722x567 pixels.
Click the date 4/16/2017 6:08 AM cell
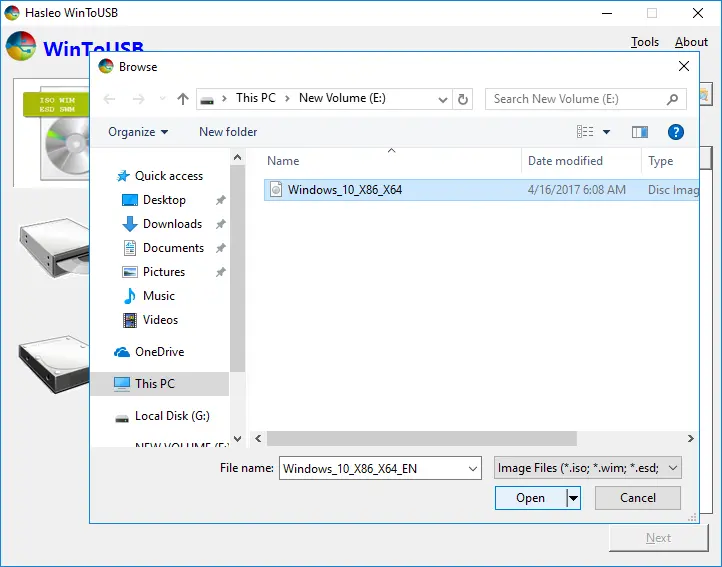[x=576, y=190]
